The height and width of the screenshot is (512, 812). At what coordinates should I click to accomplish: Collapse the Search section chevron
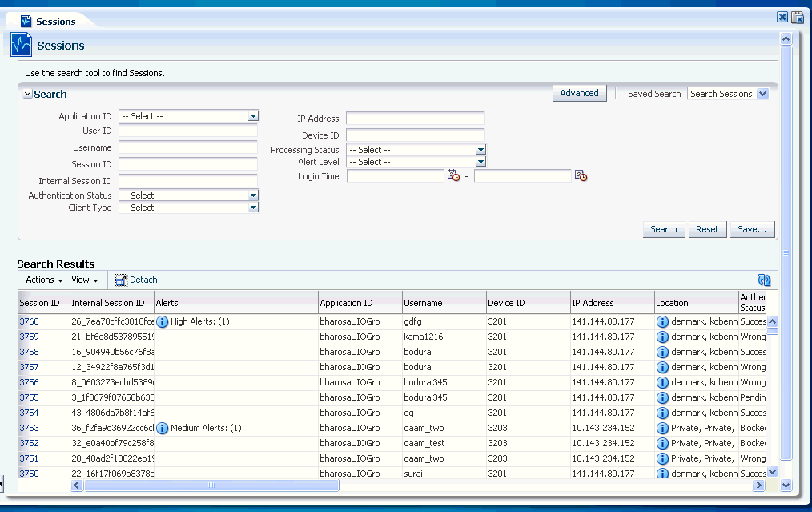[26, 94]
